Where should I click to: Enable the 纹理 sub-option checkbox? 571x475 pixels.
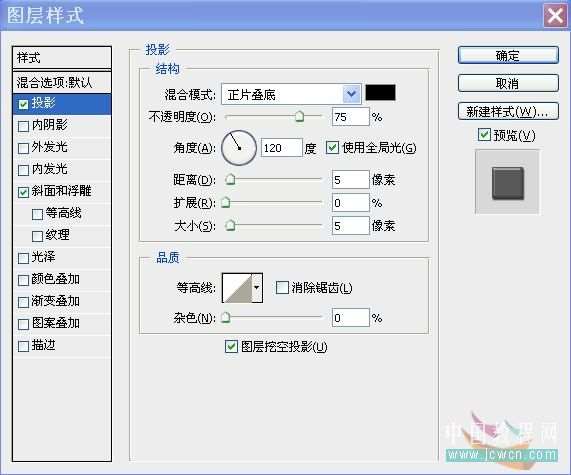(37, 236)
